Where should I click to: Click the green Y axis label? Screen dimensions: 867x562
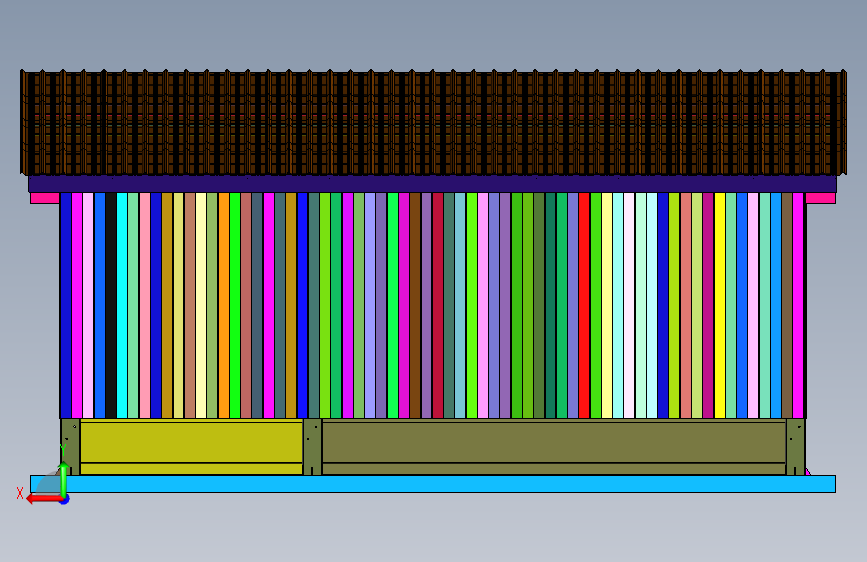pyautogui.click(x=63, y=450)
